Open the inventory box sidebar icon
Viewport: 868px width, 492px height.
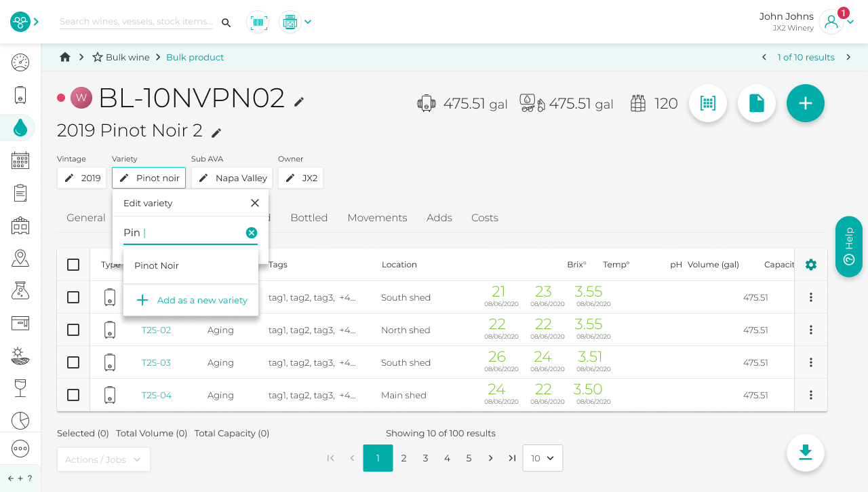tap(20, 323)
